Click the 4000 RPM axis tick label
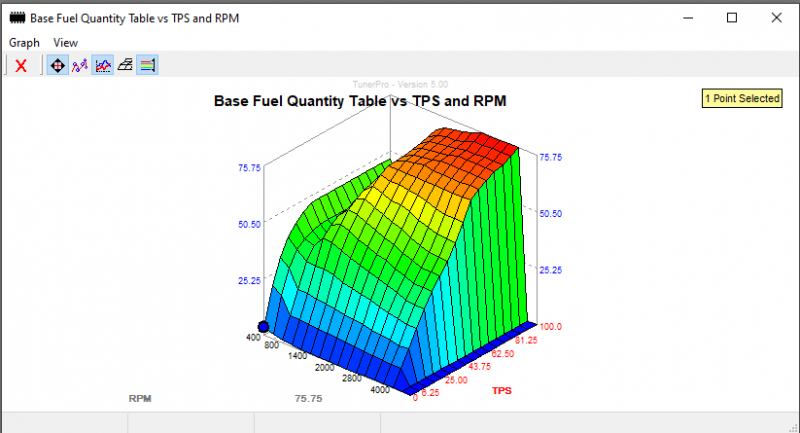800x433 pixels. pyautogui.click(x=378, y=391)
